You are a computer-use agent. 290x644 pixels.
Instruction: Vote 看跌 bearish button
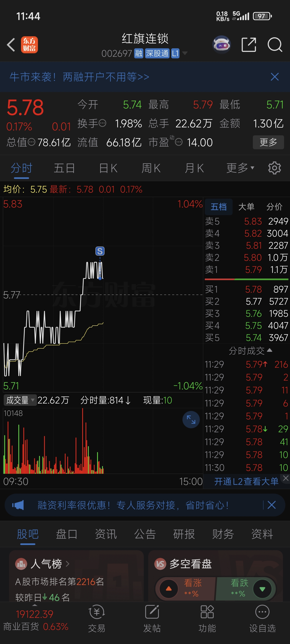pos(246,589)
